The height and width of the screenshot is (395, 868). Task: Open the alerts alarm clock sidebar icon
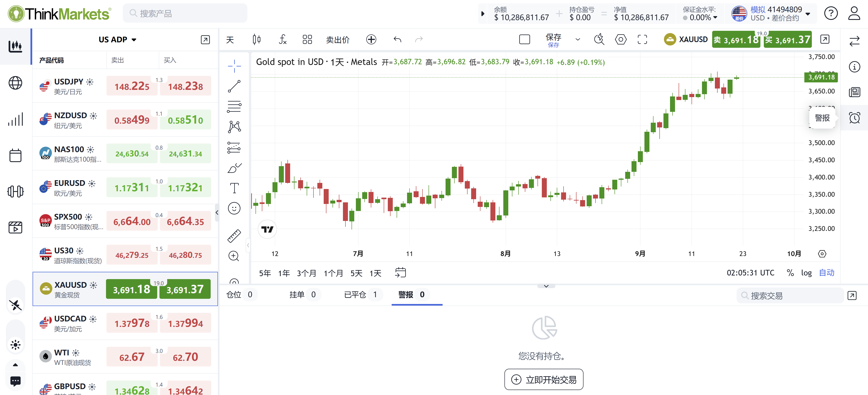click(854, 118)
